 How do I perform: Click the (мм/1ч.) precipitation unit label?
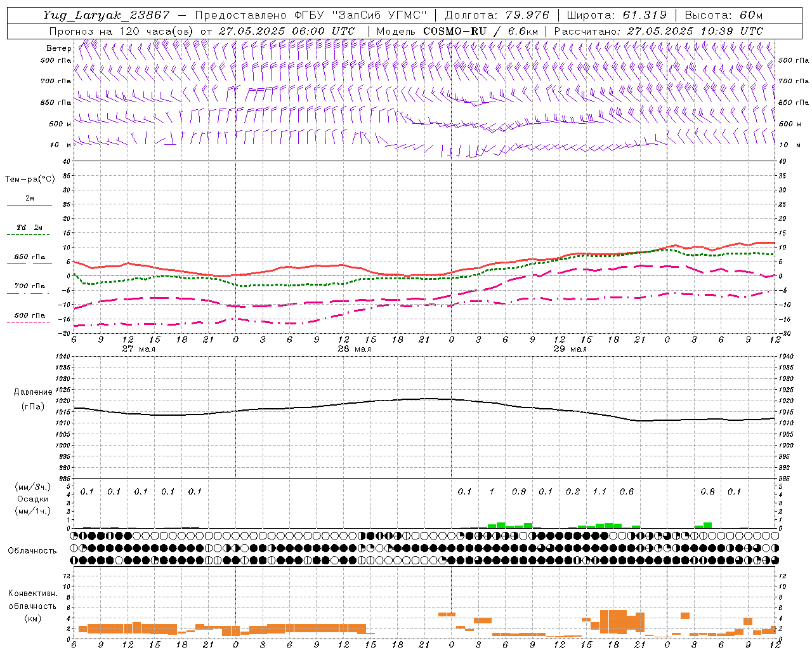click(x=32, y=511)
